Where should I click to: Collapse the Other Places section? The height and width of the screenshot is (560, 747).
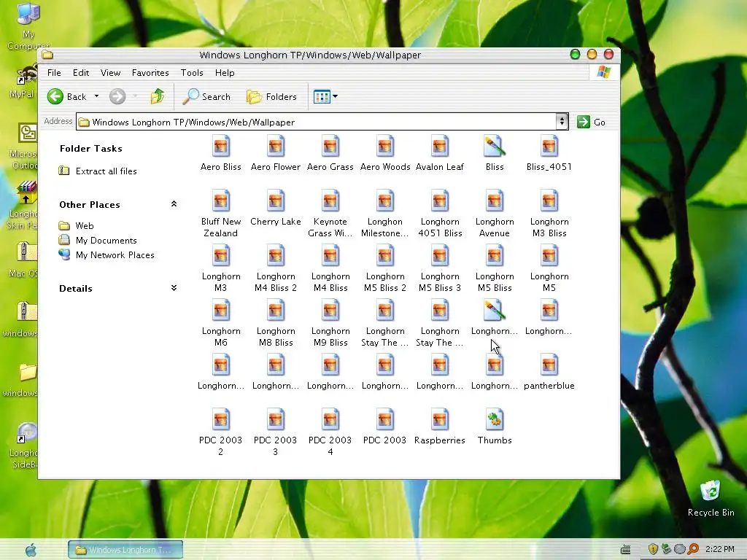[x=174, y=204]
